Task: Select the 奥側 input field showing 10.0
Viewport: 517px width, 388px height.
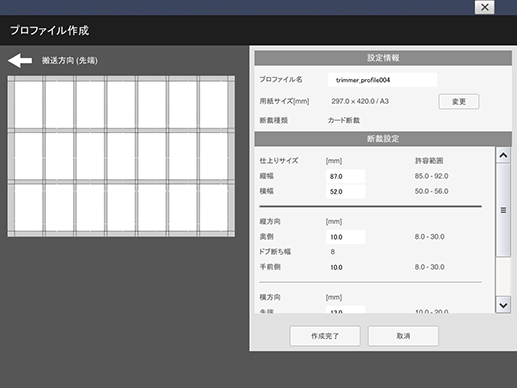Action: click(x=346, y=237)
